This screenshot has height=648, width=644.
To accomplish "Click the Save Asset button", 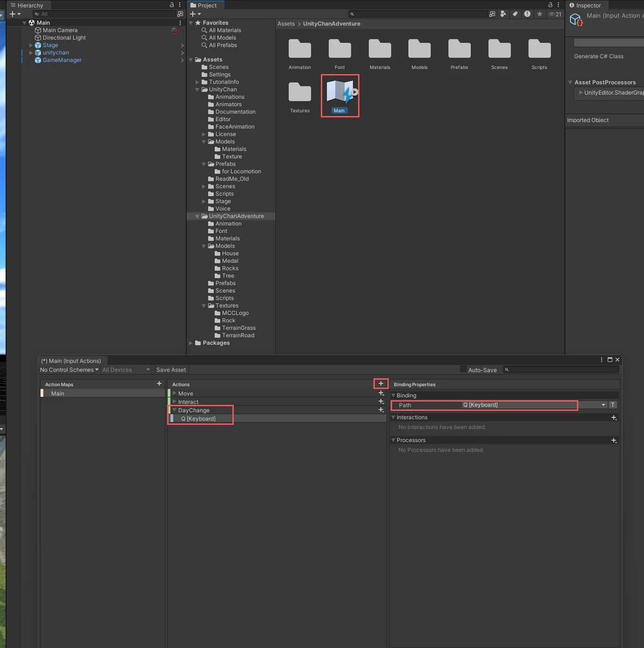I will click(x=171, y=370).
